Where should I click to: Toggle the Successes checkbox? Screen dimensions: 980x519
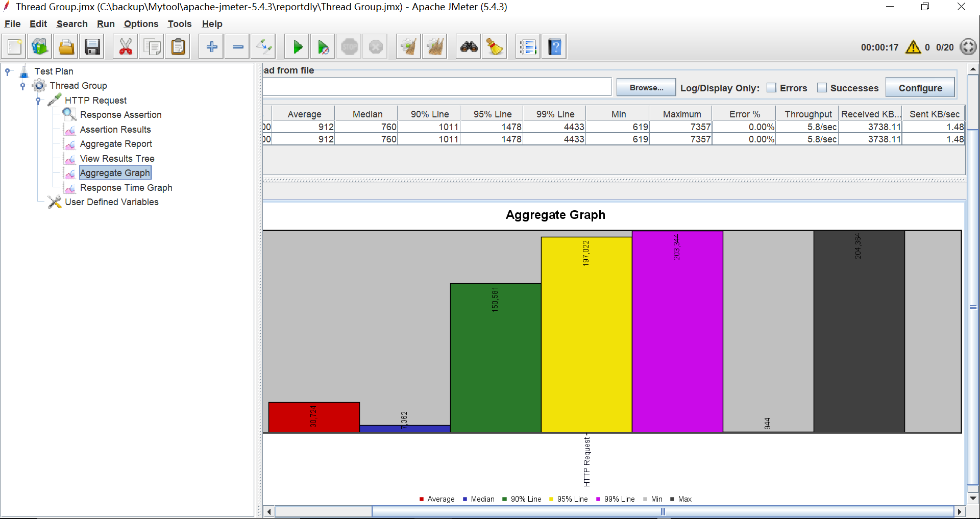pyautogui.click(x=822, y=88)
